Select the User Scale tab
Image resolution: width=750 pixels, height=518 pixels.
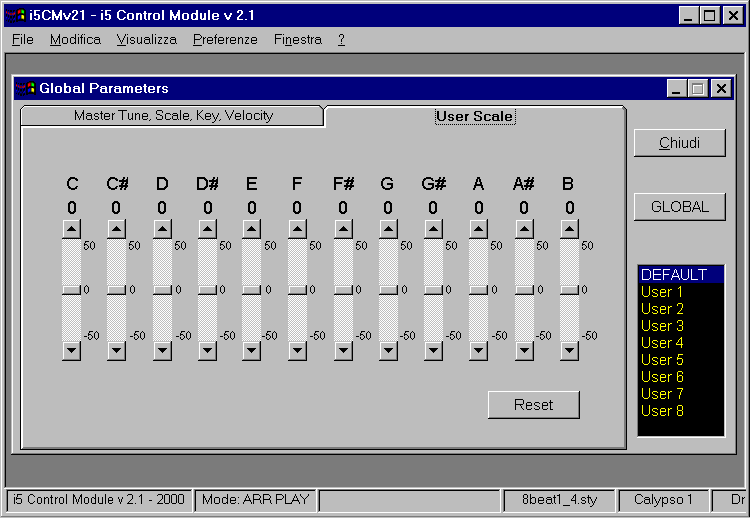pyautogui.click(x=475, y=116)
